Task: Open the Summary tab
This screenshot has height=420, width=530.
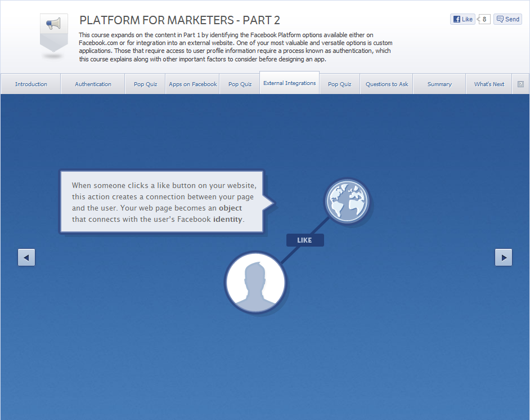Action: click(x=439, y=84)
